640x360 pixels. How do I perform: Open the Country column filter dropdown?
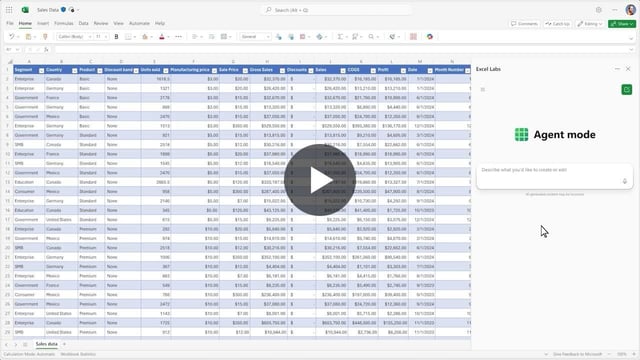[74, 70]
